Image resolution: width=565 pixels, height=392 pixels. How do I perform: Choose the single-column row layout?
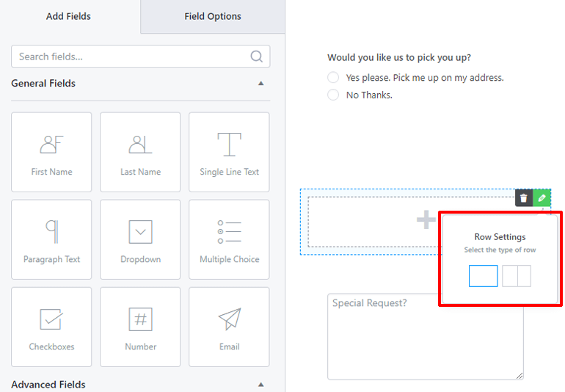484,276
